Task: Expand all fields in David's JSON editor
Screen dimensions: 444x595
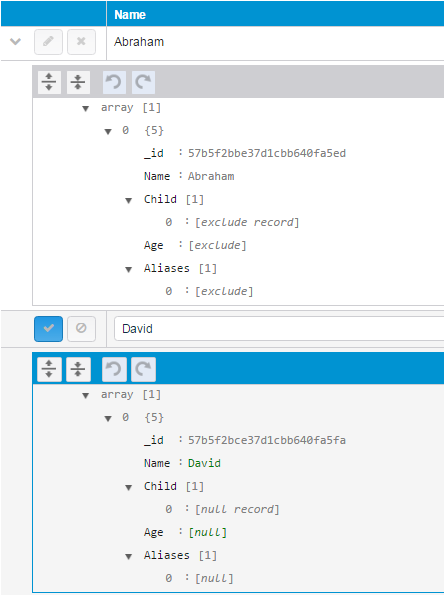Action: [x=49, y=369]
